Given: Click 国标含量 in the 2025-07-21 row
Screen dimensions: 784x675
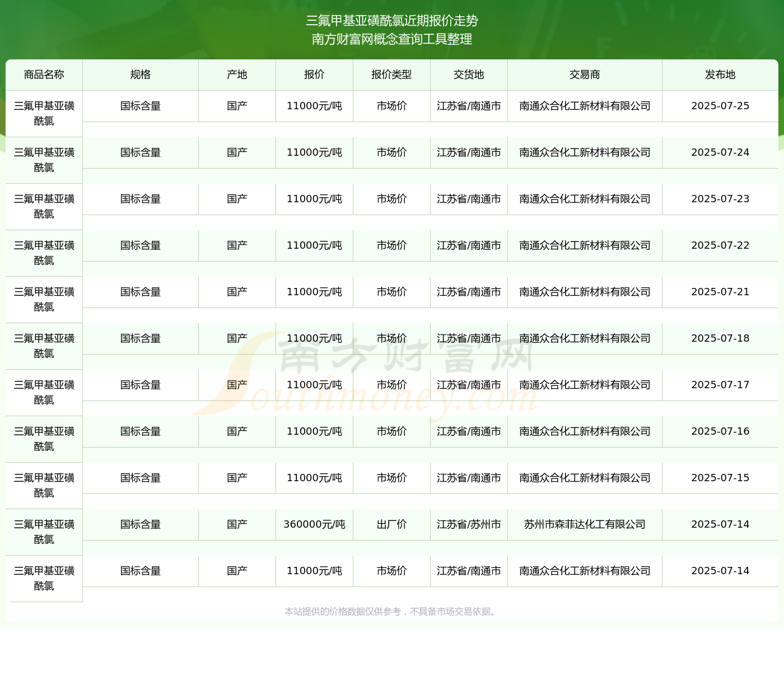Looking at the screenshot, I should pos(141,292).
